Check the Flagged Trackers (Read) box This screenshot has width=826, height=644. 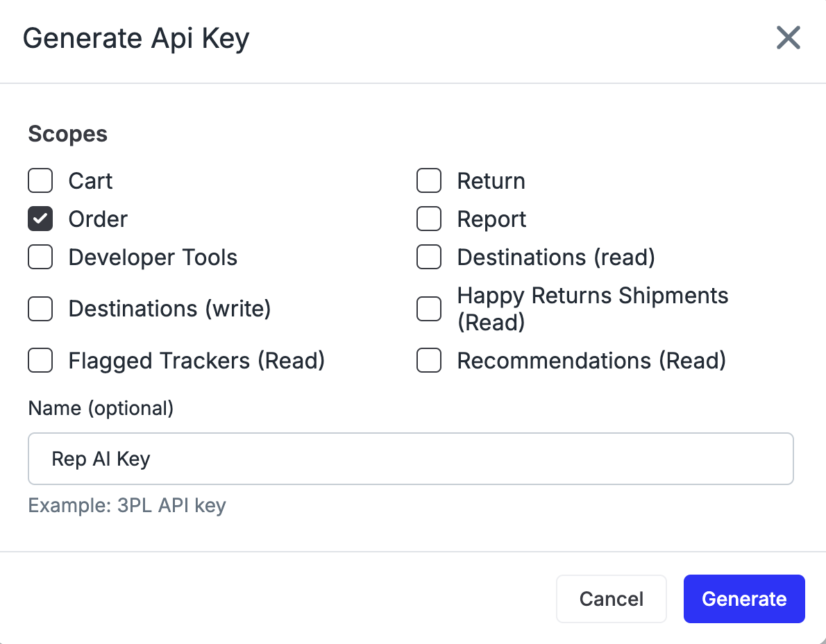point(40,361)
